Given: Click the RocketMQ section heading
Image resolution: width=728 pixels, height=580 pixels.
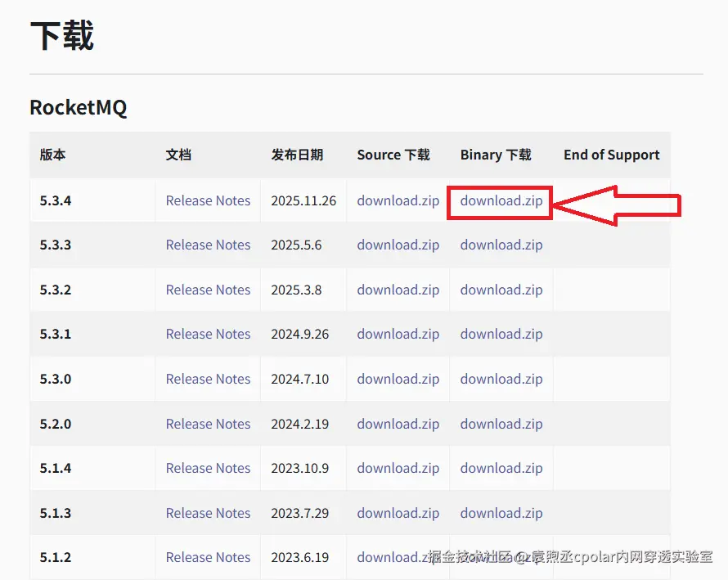Looking at the screenshot, I should point(78,107).
